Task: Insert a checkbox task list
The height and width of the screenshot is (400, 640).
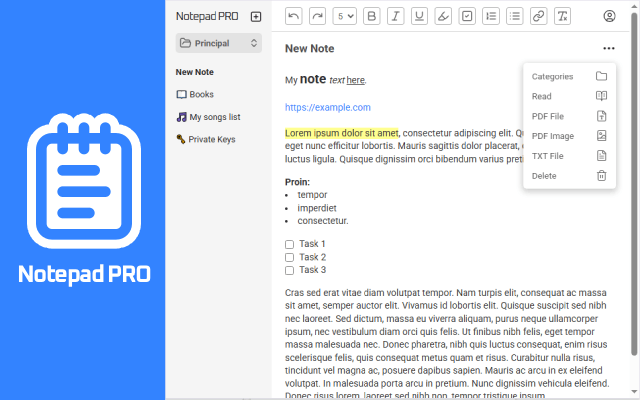Action: pos(467,16)
